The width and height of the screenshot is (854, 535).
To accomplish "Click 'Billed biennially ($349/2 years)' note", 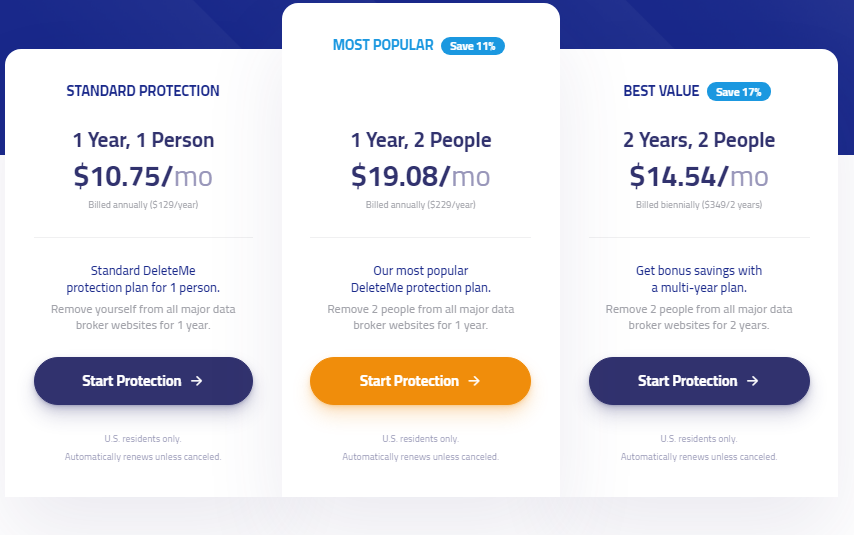I will [699, 205].
